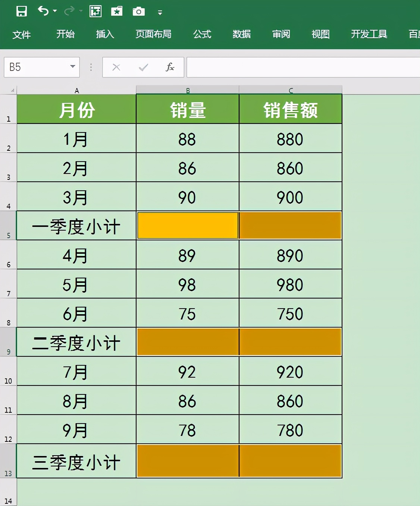Click the 9月 cell

[76, 430]
